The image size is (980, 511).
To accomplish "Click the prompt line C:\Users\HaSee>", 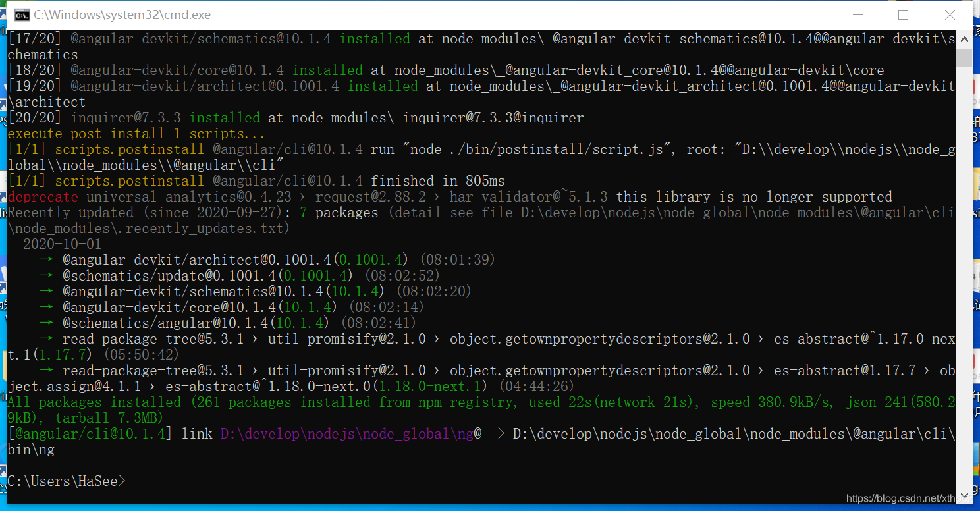I will tap(67, 481).
